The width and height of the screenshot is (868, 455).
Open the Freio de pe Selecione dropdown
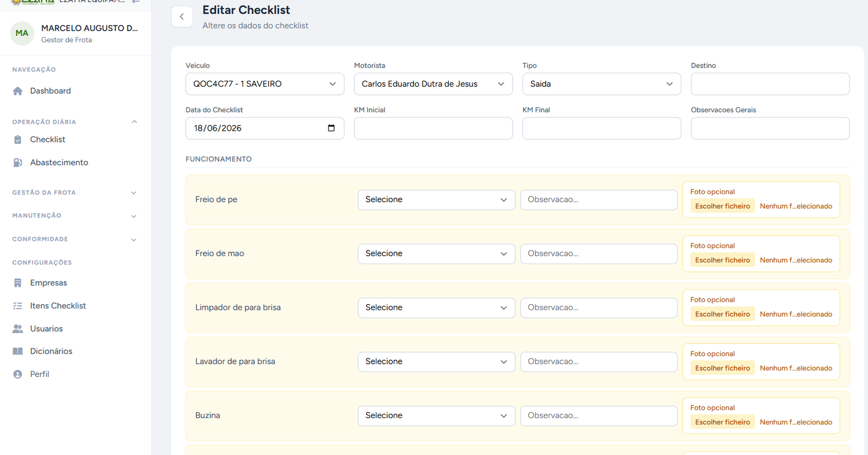click(436, 200)
